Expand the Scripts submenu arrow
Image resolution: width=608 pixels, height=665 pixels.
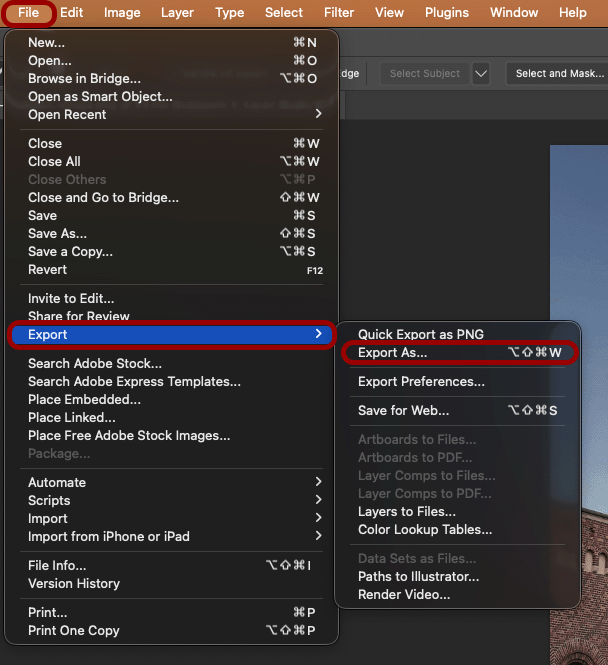click(x=318, y=500)
